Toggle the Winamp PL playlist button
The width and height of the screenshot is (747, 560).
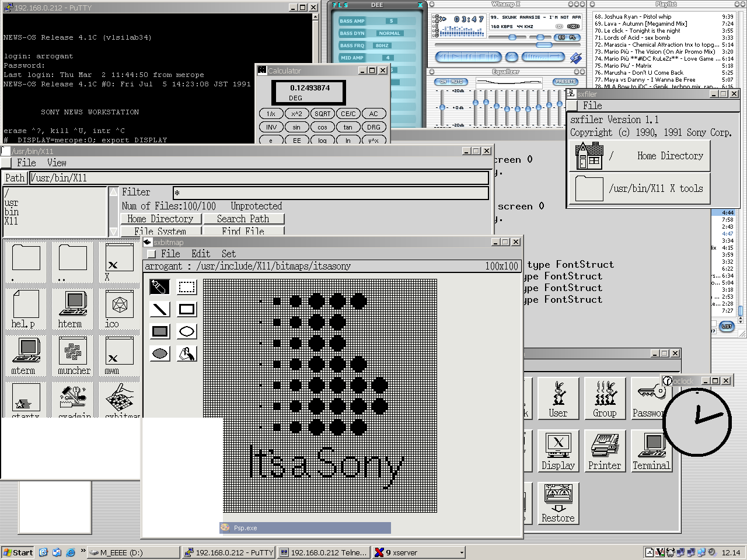point(573,37)
